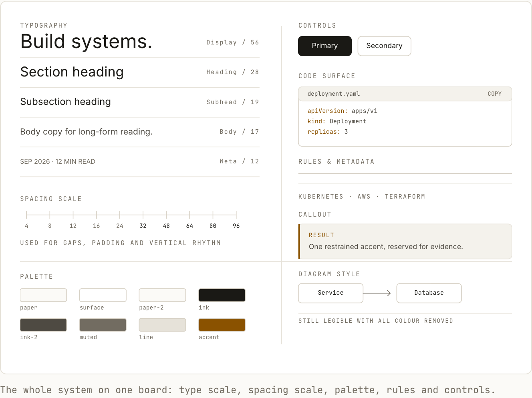Pick the ink-2 color swatch
Image resolution: width=532 pixels, height=398 pixels.
coord(43,325)
